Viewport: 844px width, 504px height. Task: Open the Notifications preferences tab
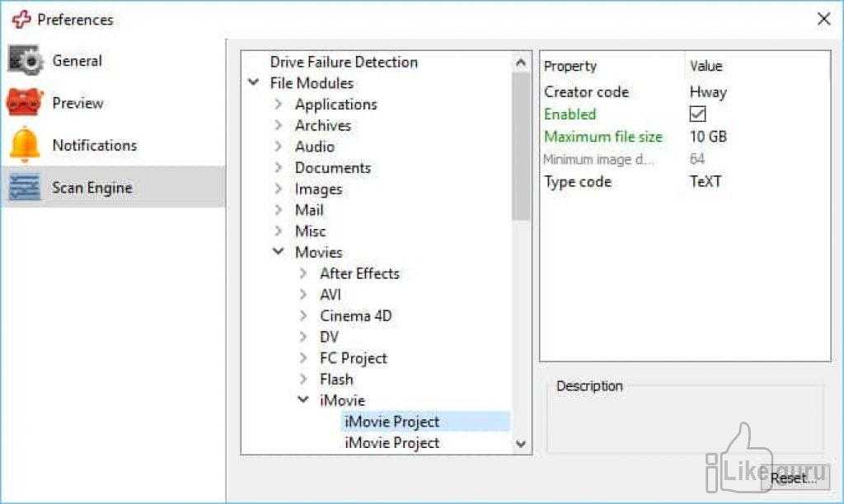pos(94,145)
